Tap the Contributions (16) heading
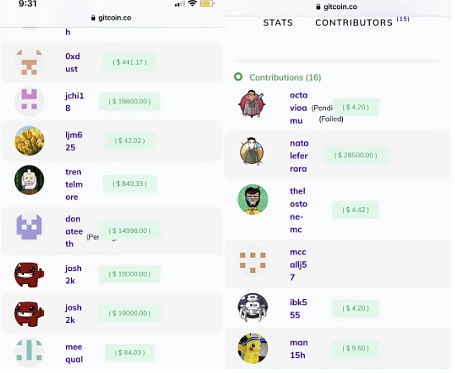 pyautogui.click(x=285, y=77)
